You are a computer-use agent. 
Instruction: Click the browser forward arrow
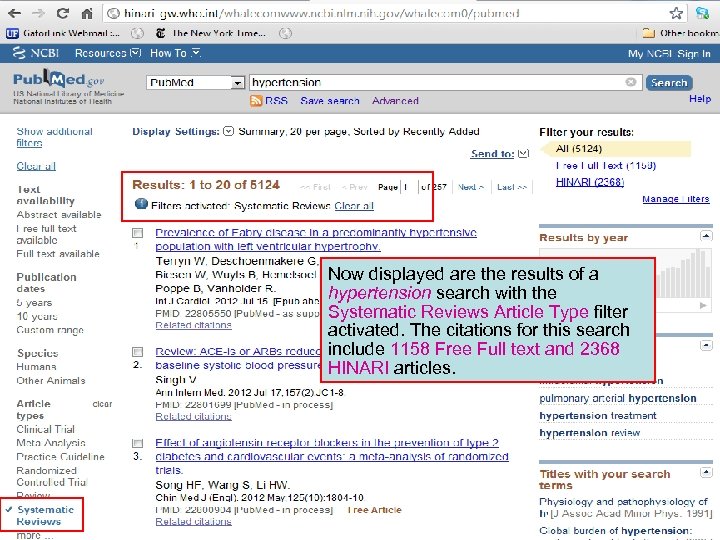[39, 13]
